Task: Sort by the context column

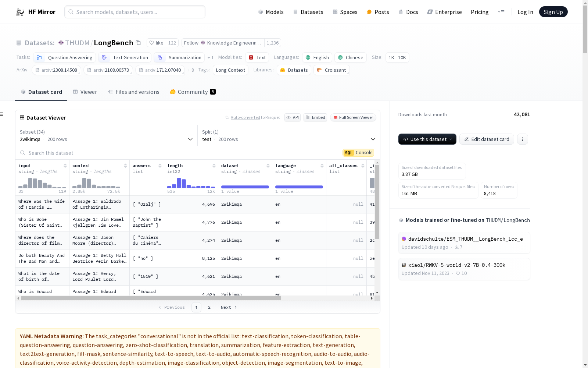Action: (x=125, y=166)
